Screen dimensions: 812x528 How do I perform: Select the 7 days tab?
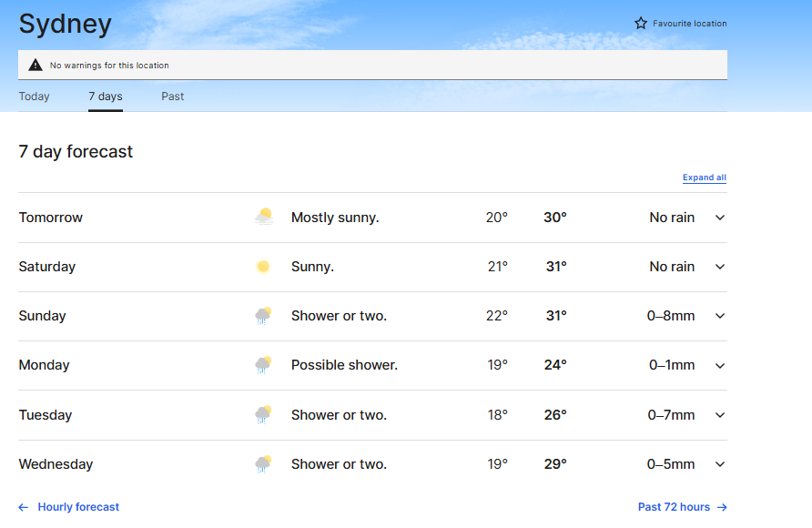pyautogui.click(x=106, y=96)
